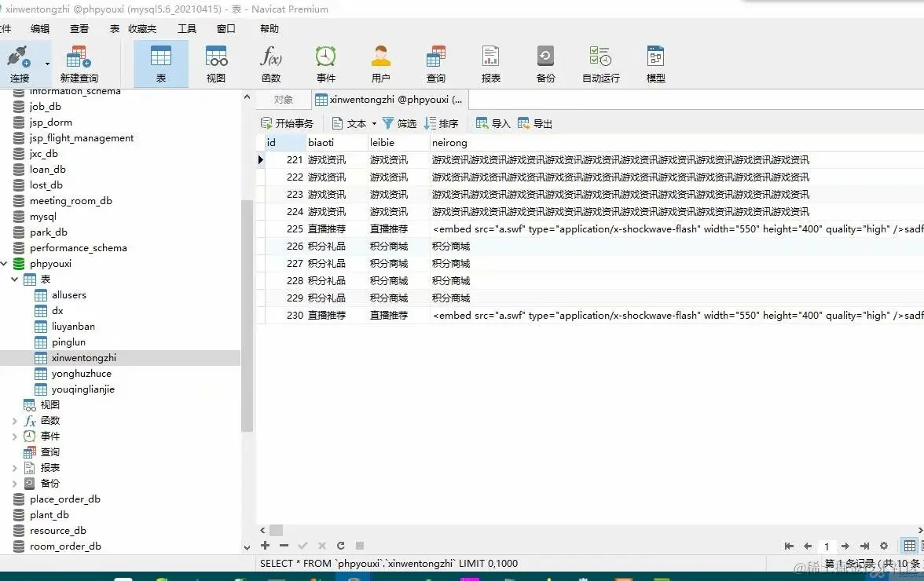Viewport: 924px width, 581px height.
Task: Click the biaoti column header
Action: click(336, 142)
